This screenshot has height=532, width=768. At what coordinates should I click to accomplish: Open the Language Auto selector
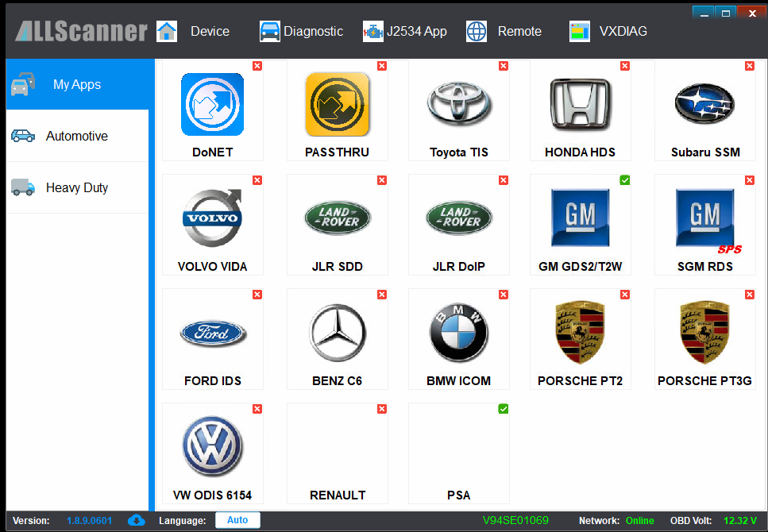[237, 520]
